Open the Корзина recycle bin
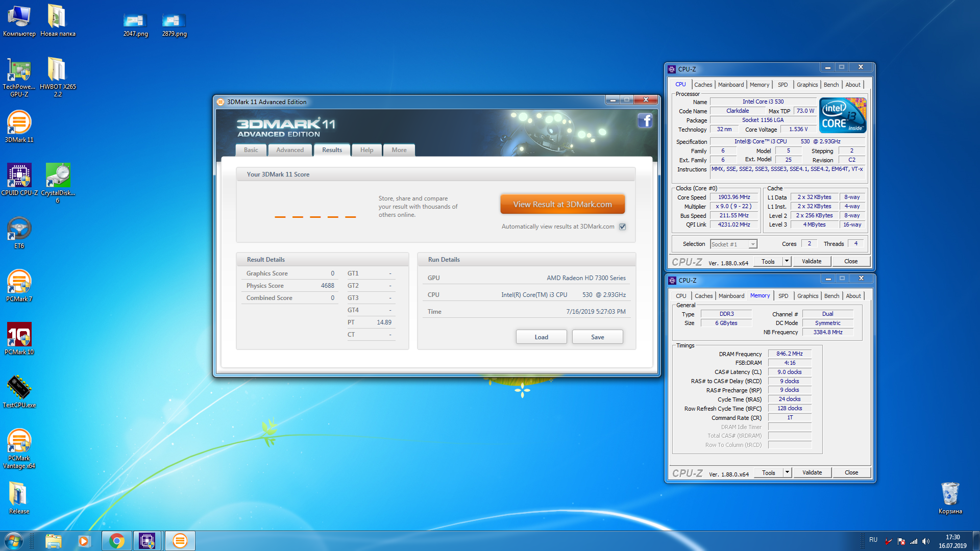This screenshot has height=551, width=980. pos(950,498)
